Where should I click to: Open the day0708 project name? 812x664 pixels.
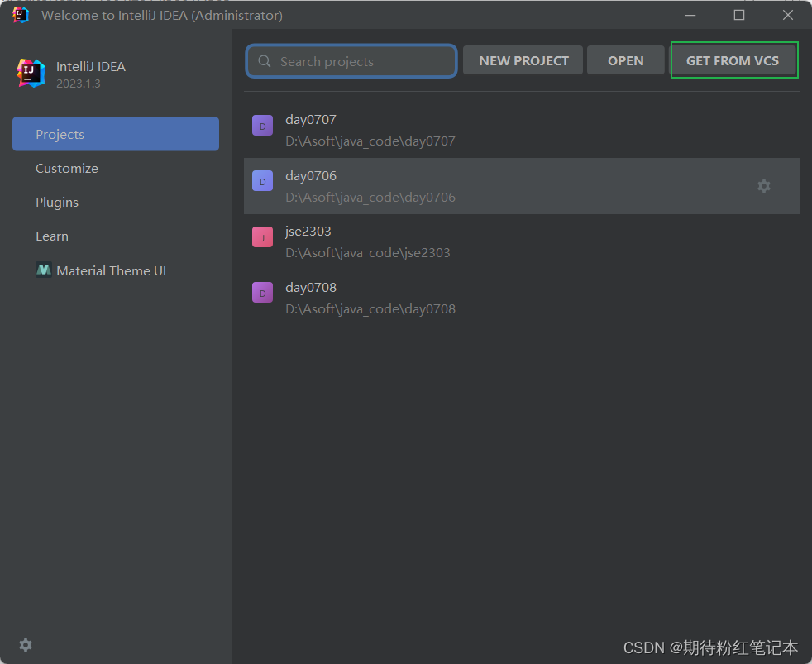click(x=311, y=287)
